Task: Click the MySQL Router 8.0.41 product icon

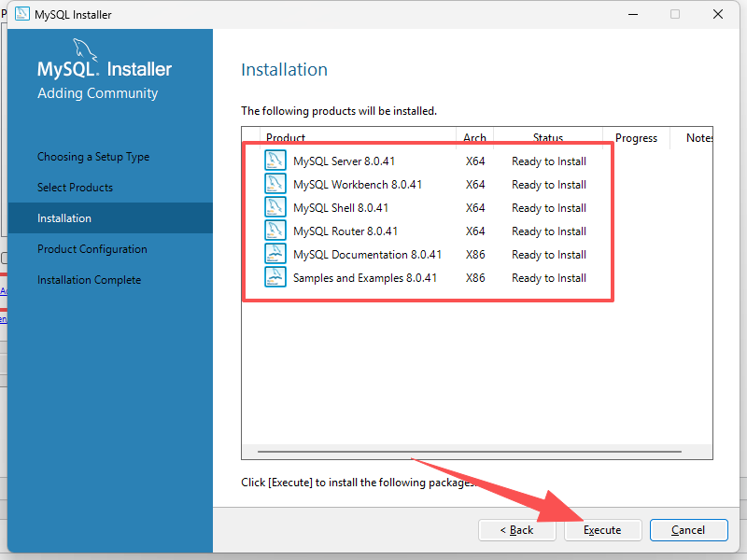Action: [x=275, y=231]
